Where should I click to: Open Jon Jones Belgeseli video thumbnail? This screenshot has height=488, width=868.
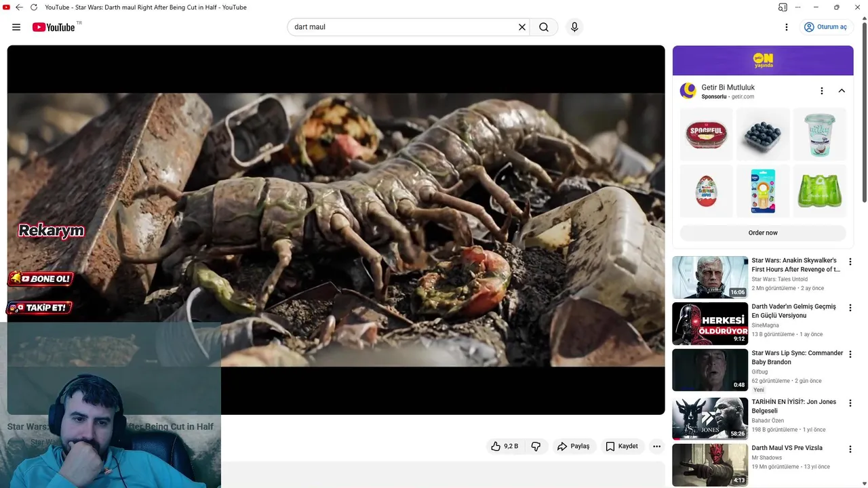tap(710, 419)
